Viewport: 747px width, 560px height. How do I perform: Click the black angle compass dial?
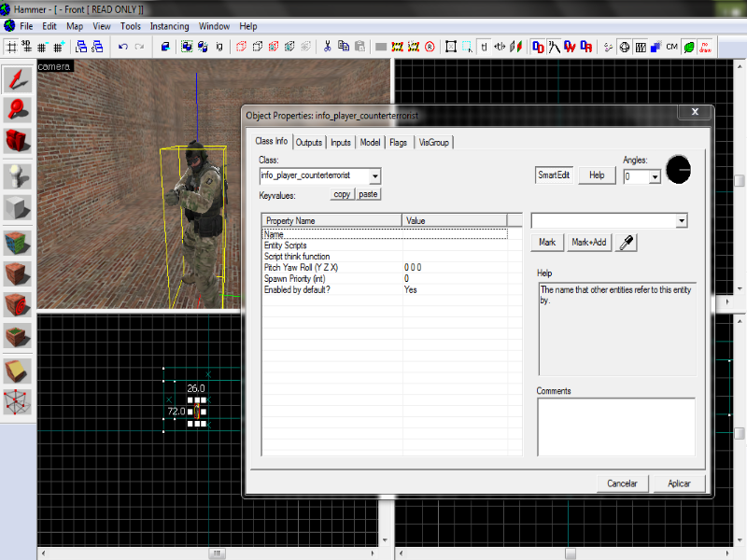click(x=679, y=169)
